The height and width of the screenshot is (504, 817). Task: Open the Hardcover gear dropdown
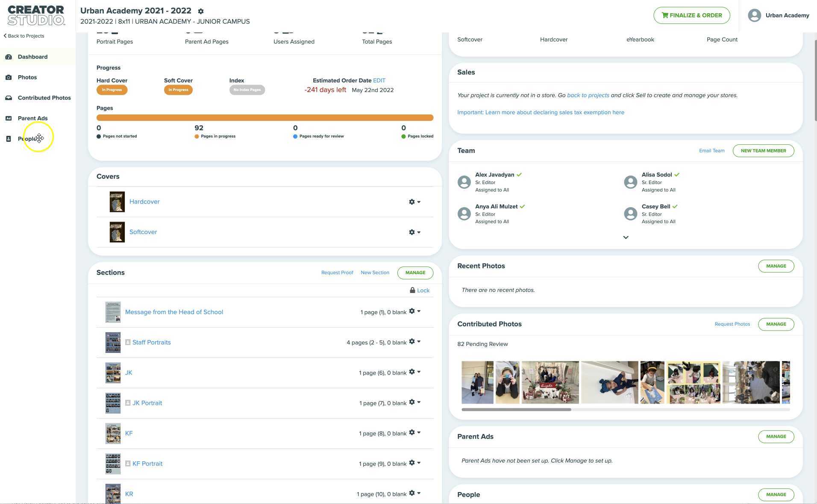(x=414, y=202)
